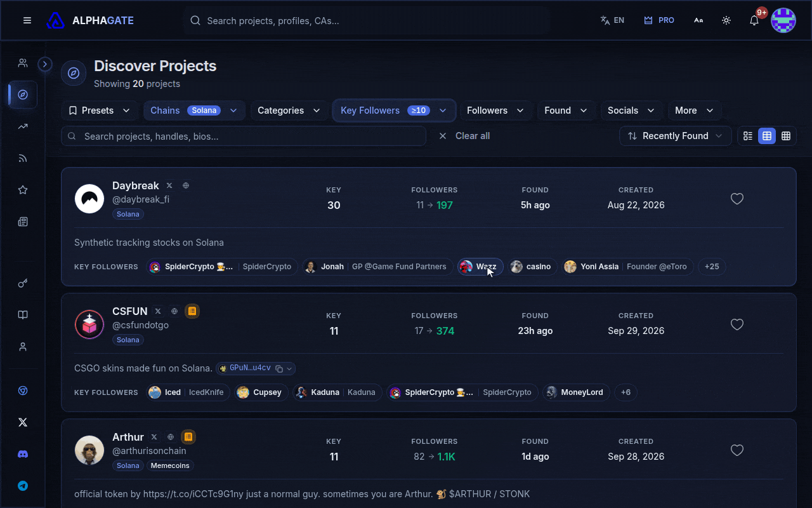The image size is (812, 508).
Task: Open the news icon in sidebar
Action: [23, 222]
